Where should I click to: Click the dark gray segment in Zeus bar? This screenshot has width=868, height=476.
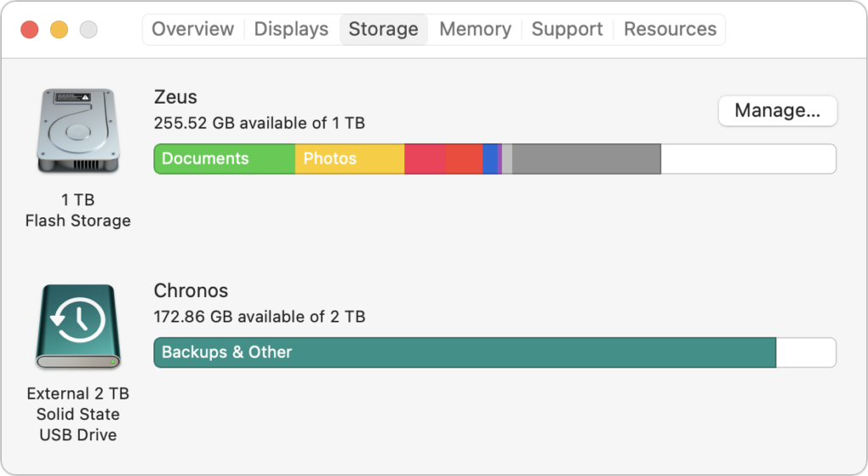point(586,159)
